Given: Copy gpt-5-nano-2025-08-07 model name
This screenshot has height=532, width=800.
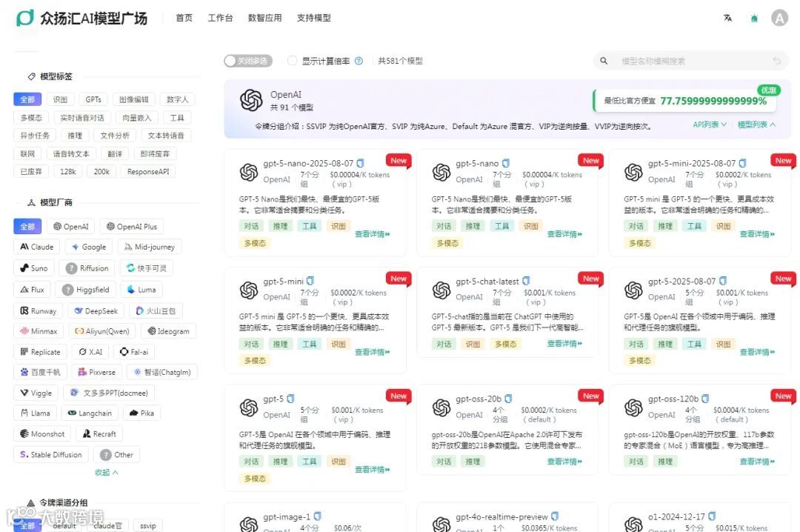Looking at the screenshot, I should coord(360,163).
